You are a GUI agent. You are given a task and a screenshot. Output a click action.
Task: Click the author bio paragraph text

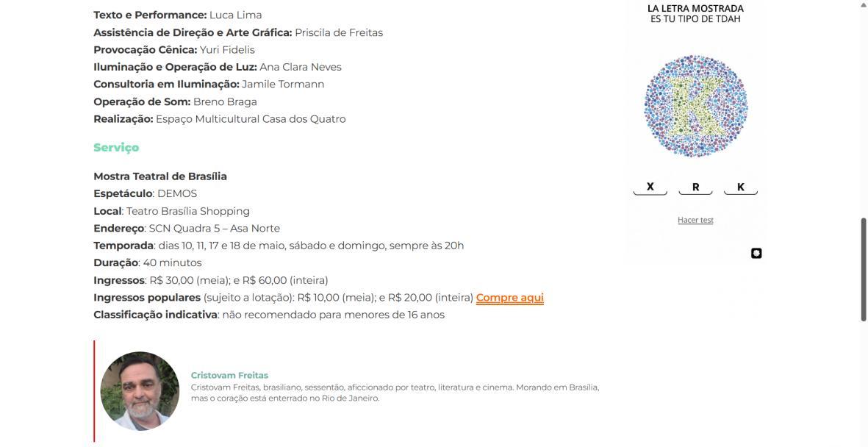click(x=395, y=393)
